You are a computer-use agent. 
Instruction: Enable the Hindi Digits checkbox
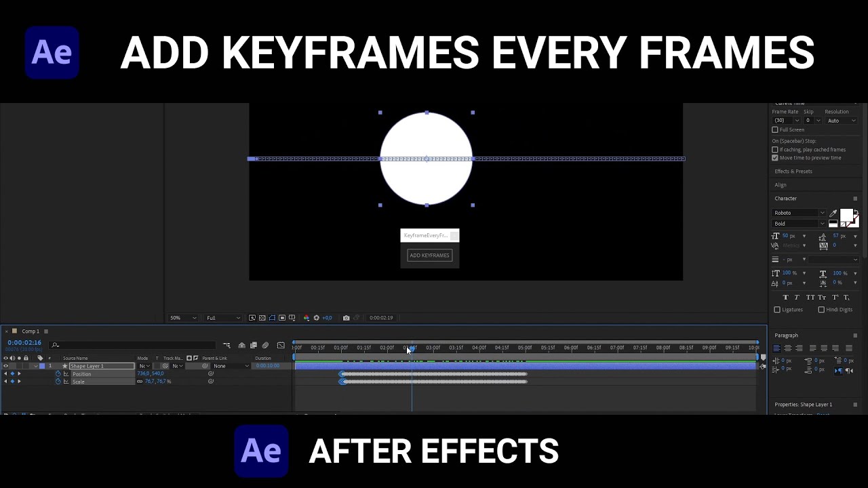click(821, 310)
